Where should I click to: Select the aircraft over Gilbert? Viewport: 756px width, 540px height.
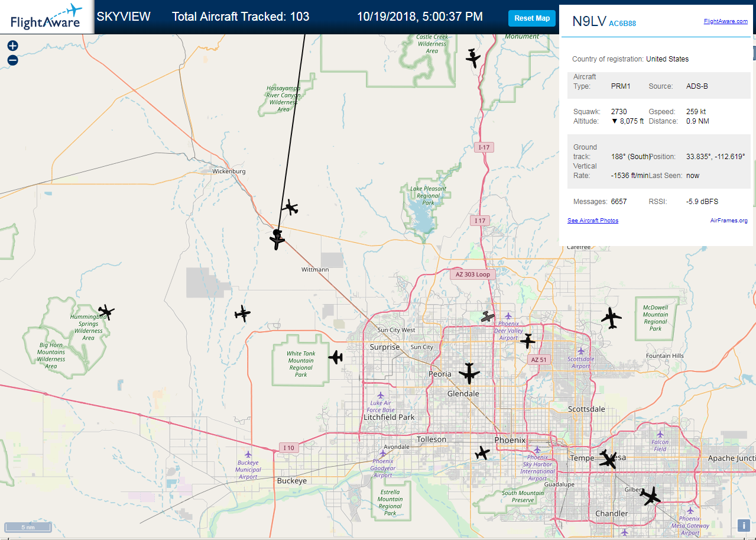(x=650, y=496)
